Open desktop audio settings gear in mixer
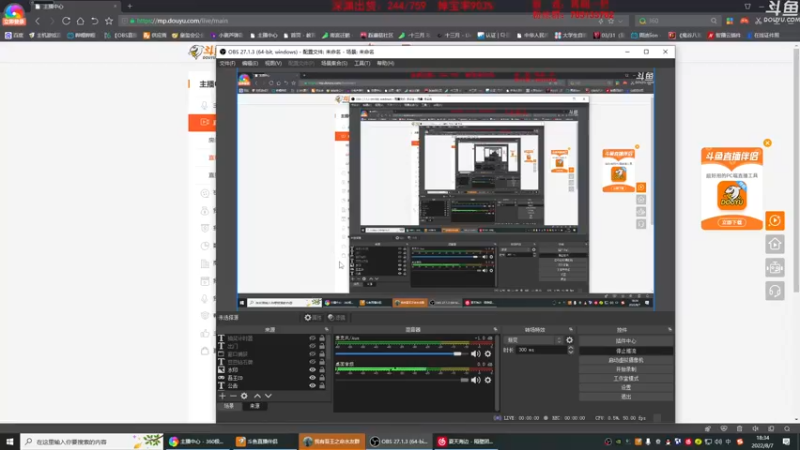Screen dimensions: 800x450 coord(488,380)
